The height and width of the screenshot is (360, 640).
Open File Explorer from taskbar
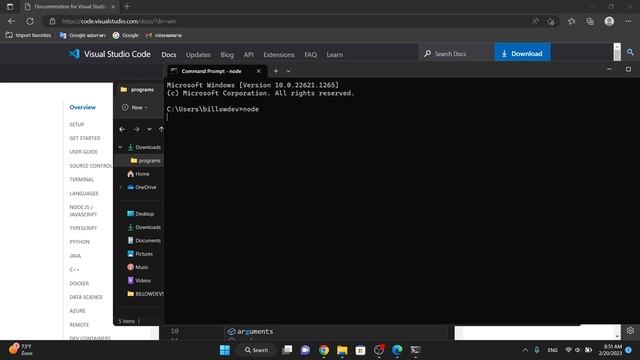(x=342, y=350)
